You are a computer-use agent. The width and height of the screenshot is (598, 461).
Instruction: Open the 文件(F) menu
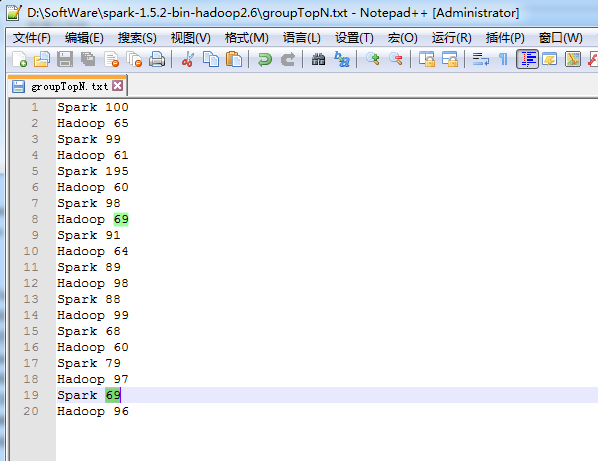[32, 38]
